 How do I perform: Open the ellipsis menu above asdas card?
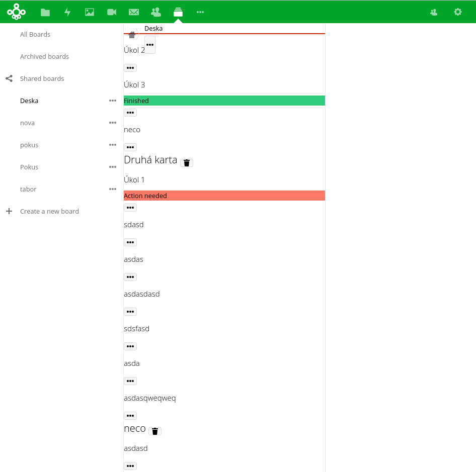(130, 242)
